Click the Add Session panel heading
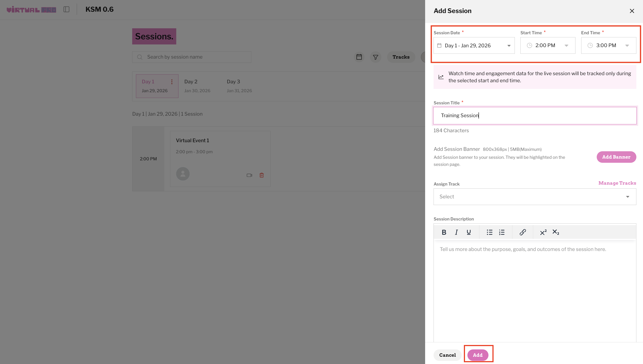 tap(452, 11)
